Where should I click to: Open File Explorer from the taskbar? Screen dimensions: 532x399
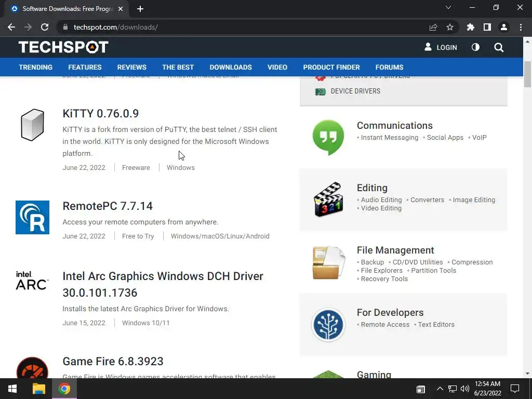point(38,389)
